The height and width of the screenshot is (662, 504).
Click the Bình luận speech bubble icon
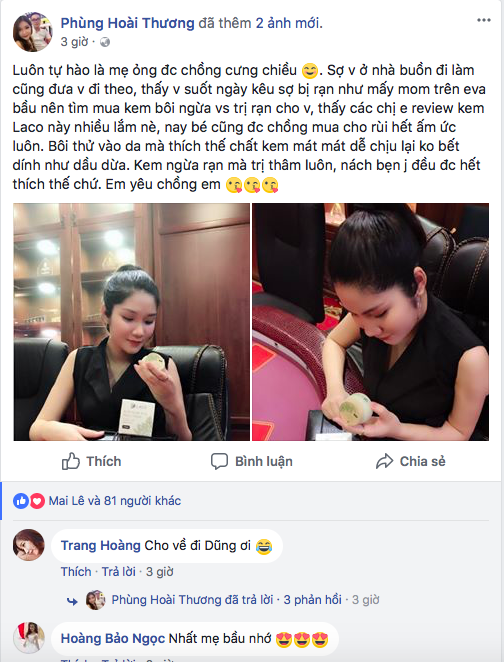click(219, 461)
